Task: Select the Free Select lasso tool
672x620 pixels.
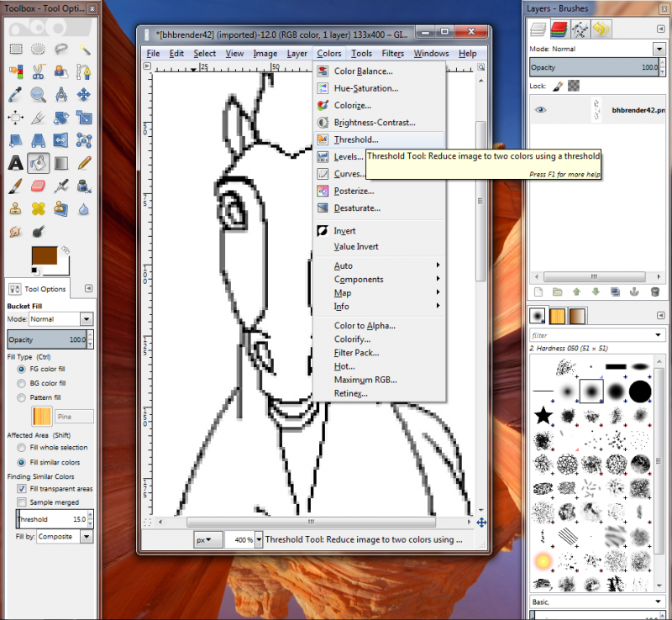Action: point(60,49)
